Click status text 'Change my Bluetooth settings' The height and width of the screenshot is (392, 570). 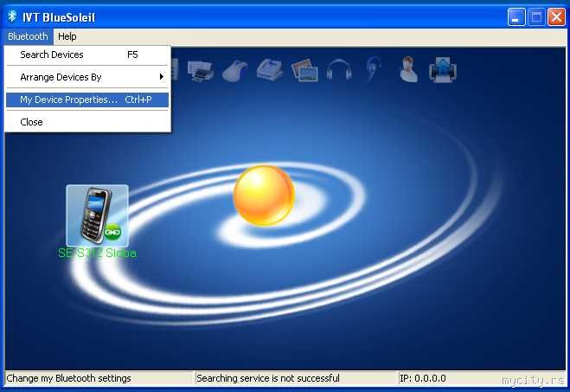pos(68,378)
